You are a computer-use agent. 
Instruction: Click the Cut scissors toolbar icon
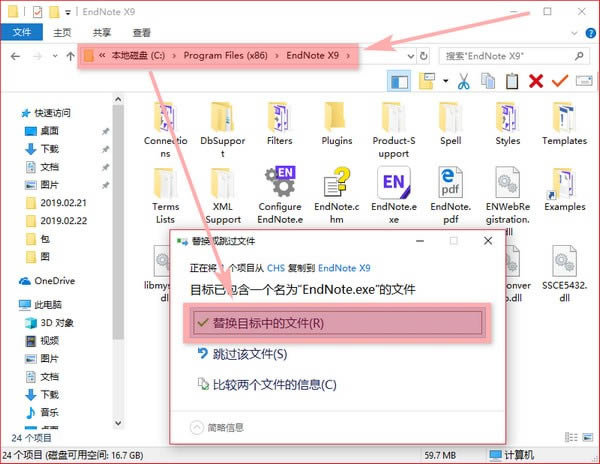[x=463, y=81]
